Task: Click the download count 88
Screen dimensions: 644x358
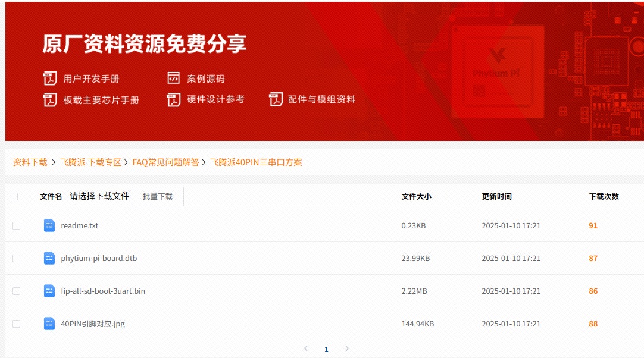Action: 593,324
